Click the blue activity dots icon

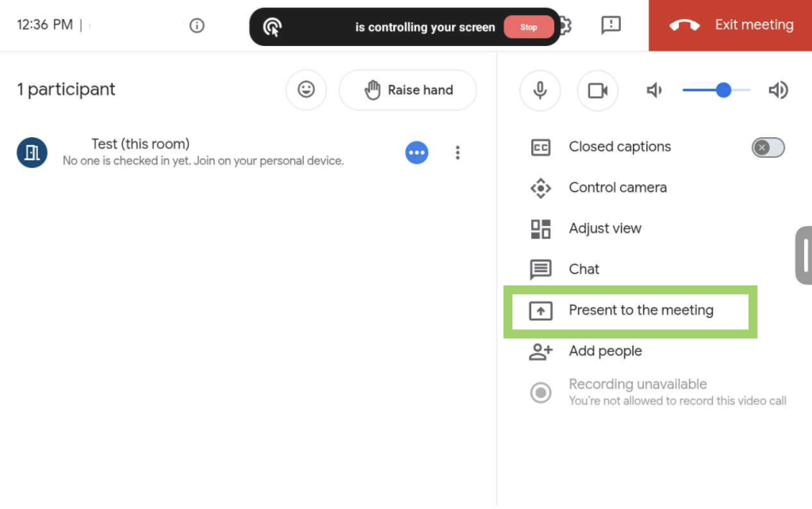point(417,152)
